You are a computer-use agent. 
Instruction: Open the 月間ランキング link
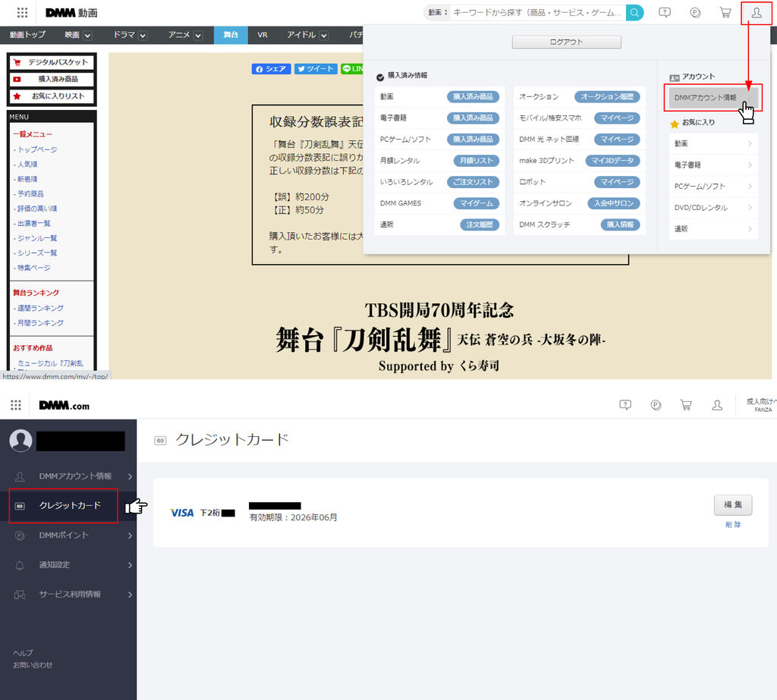click(x=40, y=323)
